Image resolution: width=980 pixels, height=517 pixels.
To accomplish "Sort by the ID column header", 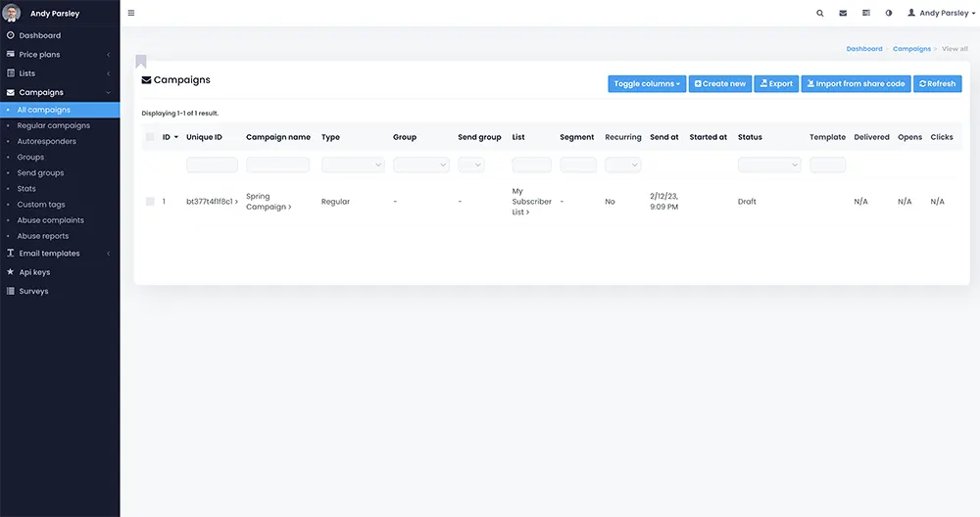I will coord(170,137).
